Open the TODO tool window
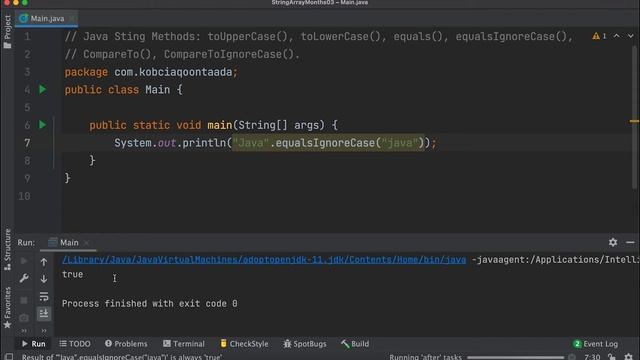 pyautogui.click(x=75, y=344)
